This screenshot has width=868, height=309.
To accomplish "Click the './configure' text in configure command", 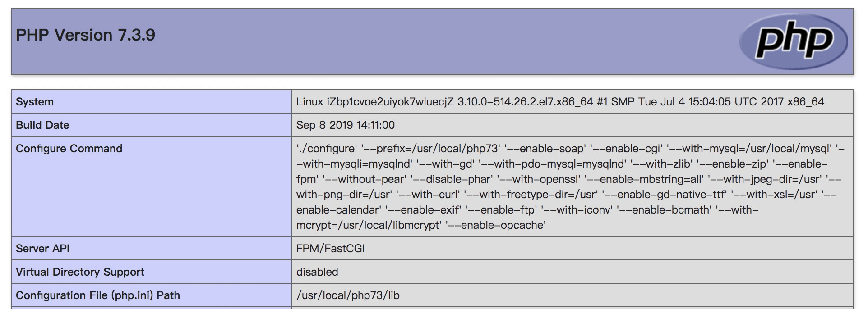I will [x=327, y=149].
